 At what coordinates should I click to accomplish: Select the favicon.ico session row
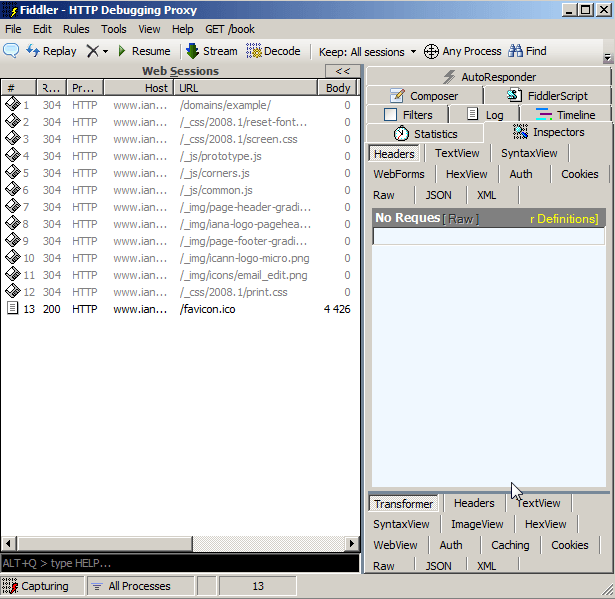[x=210, y=309]
